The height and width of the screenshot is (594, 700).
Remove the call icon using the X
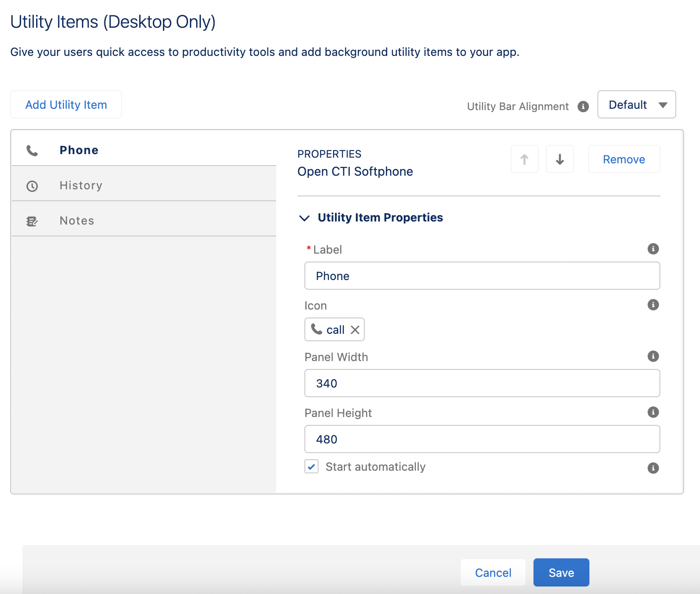tap(355, 330)
